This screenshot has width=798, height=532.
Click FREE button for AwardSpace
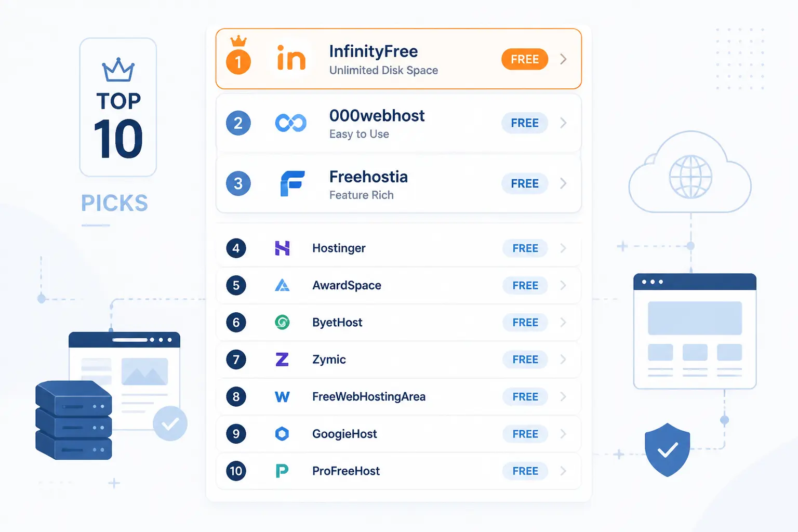click(x=525, y=285)
